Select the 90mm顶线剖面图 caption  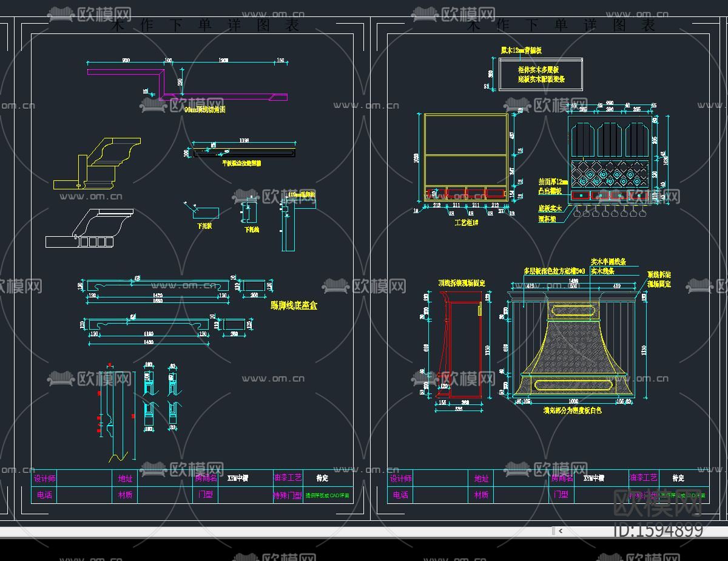(204, 110)
